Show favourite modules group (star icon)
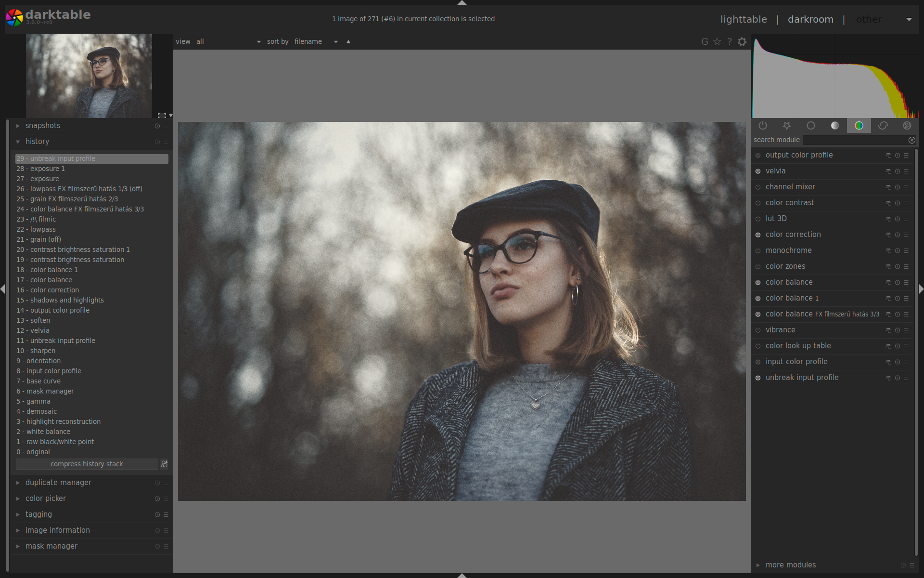The image size is (924, 578). [787, 126]
